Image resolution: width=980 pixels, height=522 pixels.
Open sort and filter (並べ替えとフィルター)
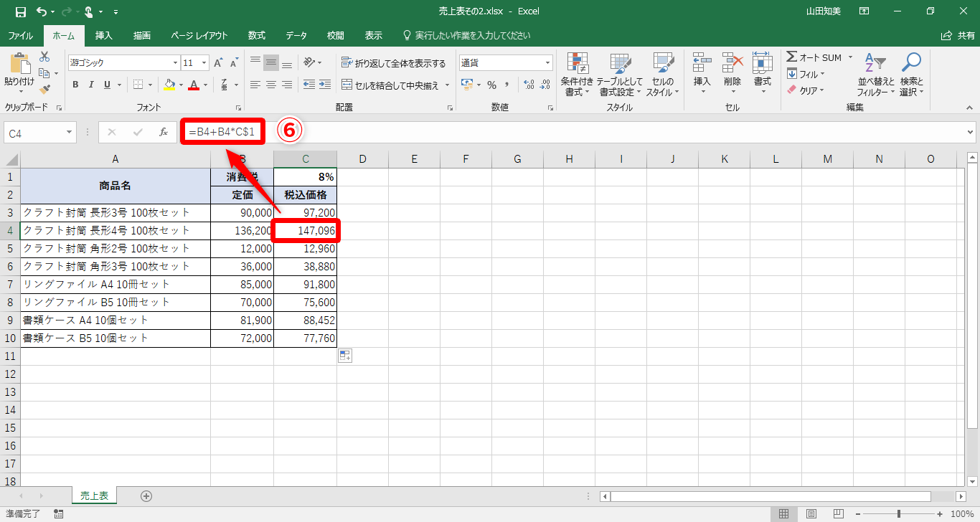pyautogui.click(x=876, y=75)
